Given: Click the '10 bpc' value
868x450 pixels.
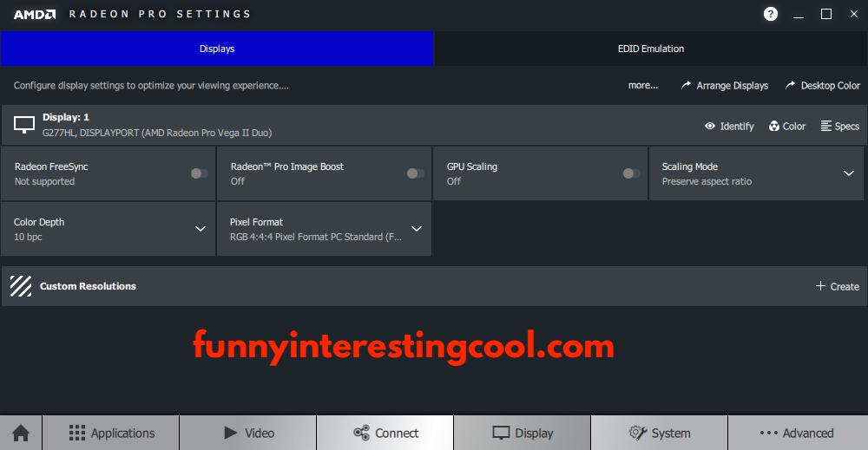Looking at the screenshot, I should pos(28,237).
